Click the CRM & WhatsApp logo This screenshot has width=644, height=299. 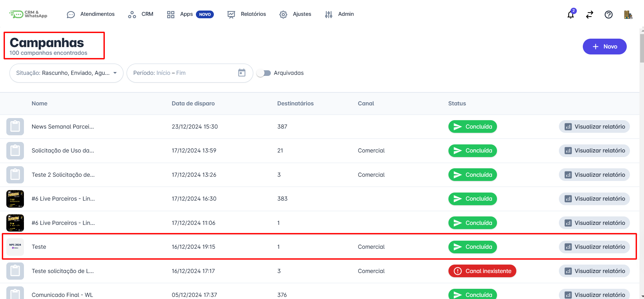pos(28,14)
